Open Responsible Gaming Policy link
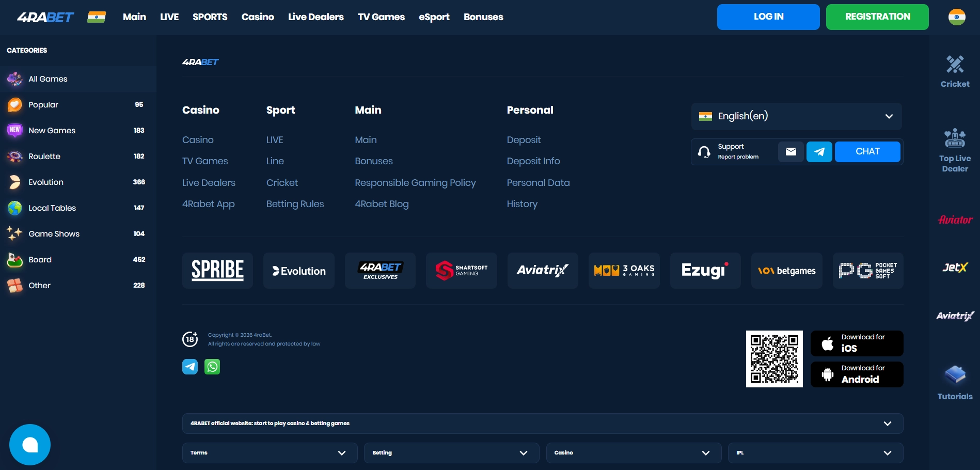This screenshot has height=470, width=980. (415, 183)
